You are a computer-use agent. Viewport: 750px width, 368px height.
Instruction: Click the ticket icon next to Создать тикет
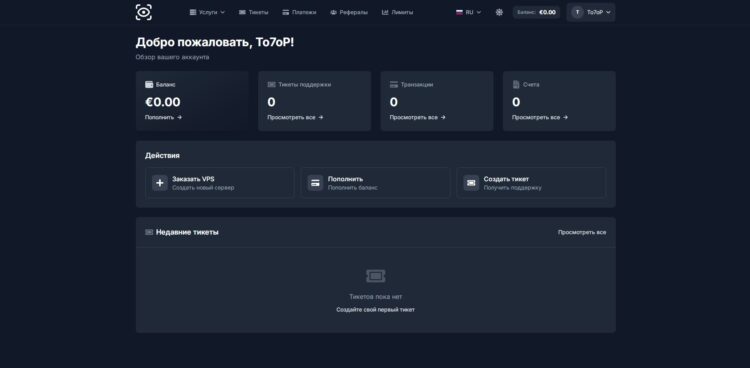point(471,183)
